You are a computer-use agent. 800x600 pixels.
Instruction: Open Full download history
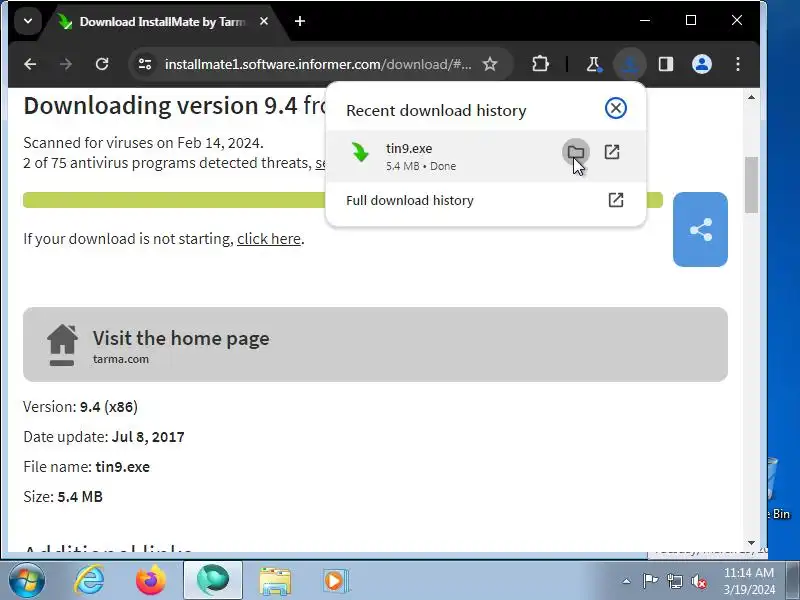click(485, 200)
